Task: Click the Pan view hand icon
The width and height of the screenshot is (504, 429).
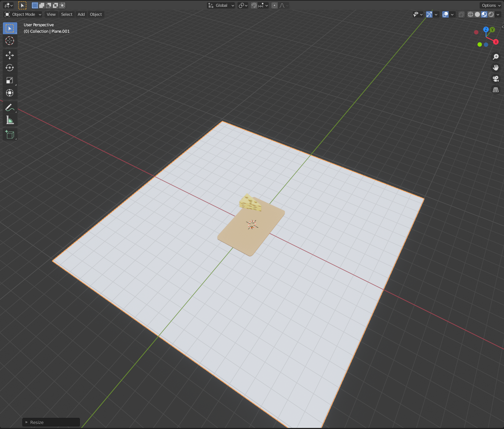Action: pos(496,68)
